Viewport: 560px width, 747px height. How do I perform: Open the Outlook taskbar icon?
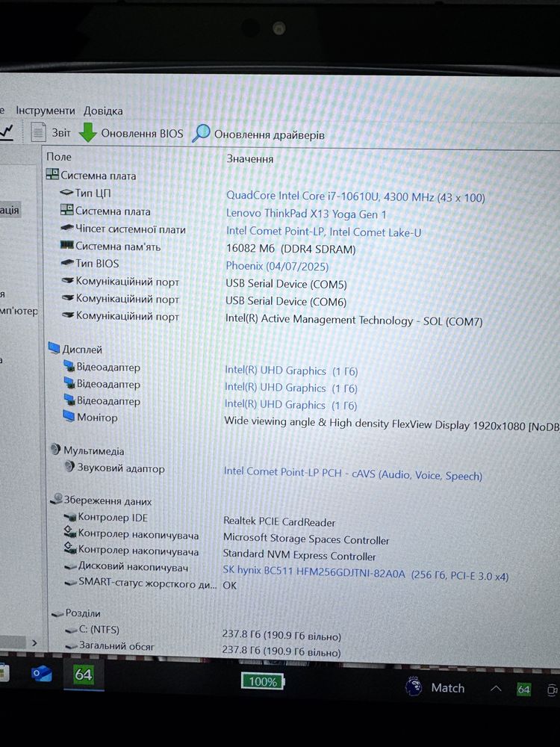(x=42, y=674)
